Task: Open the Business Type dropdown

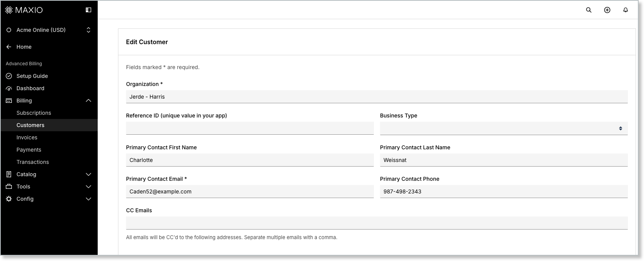Action: [504, 128]
